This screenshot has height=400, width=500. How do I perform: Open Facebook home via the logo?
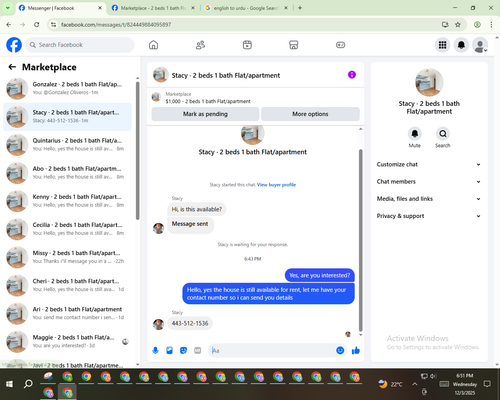tap(14, 45)
